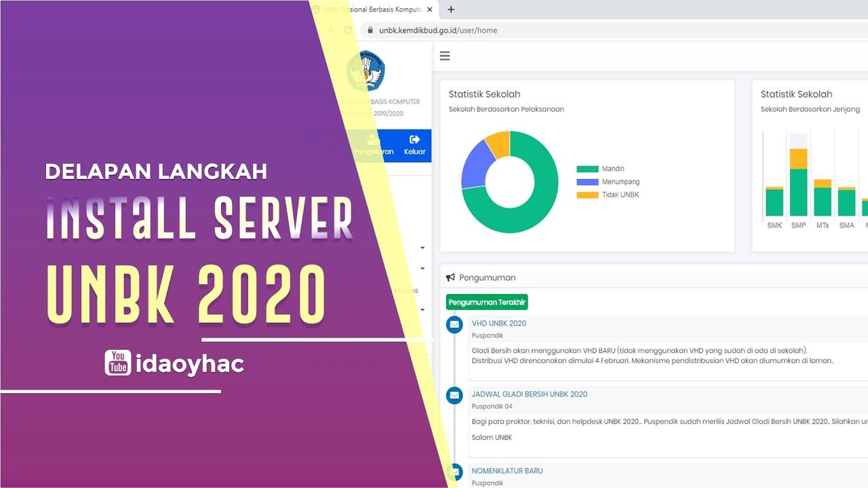Image resolution: width=868 pixels, height=488 pixels.
Task: Select the Ujian Nasional Berbasis Komputer browser tab
Action: tap(372, 9)
